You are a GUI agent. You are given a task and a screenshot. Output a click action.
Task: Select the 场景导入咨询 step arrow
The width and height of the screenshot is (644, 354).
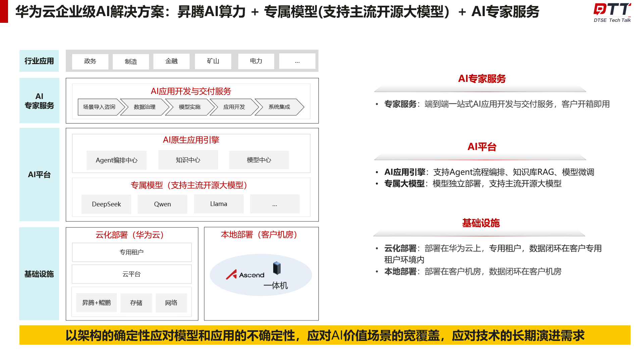(x=101, y=107)
